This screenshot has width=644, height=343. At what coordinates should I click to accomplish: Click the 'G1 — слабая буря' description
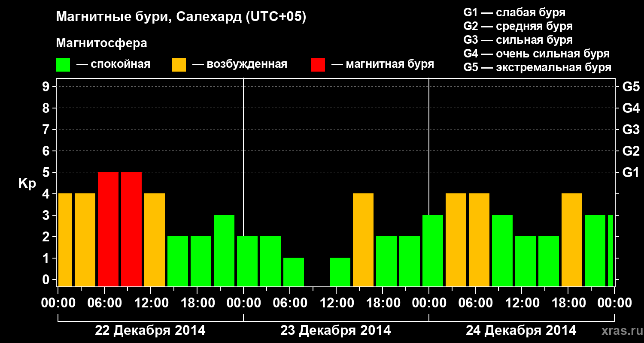click(x=514, y=12)
